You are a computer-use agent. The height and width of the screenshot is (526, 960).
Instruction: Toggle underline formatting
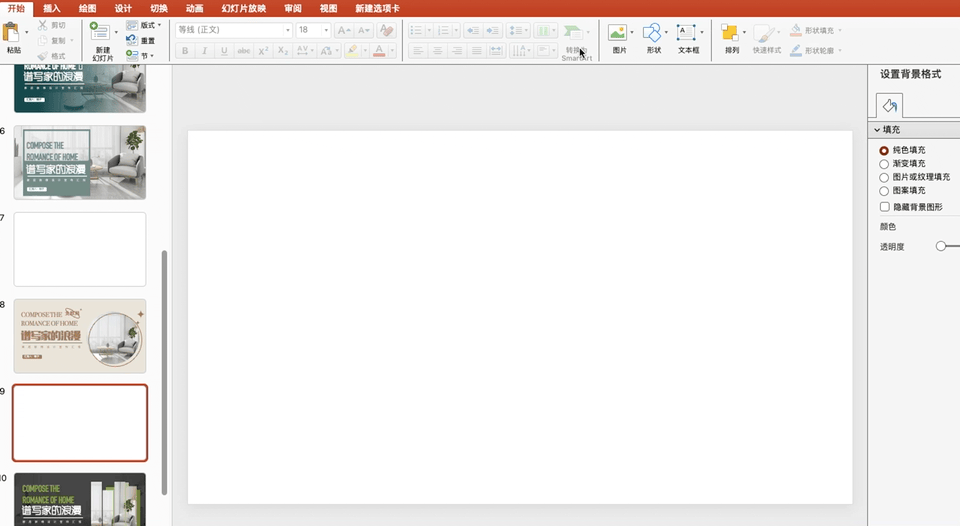pos(224,51)
